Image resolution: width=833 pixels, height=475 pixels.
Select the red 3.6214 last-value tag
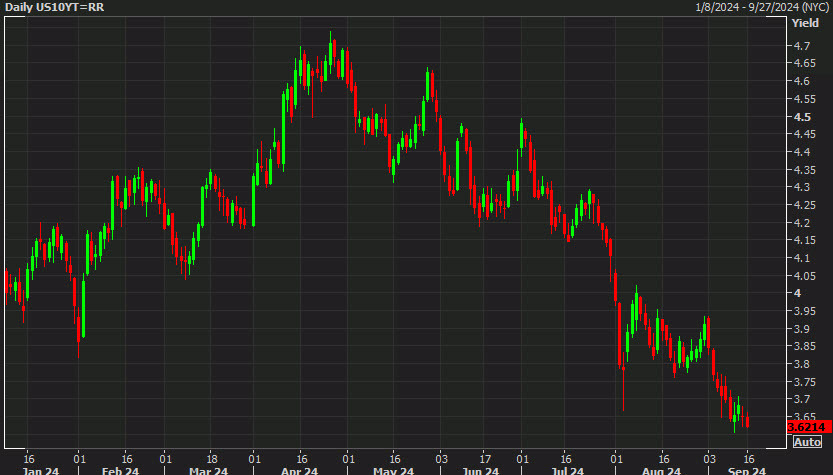809,427
